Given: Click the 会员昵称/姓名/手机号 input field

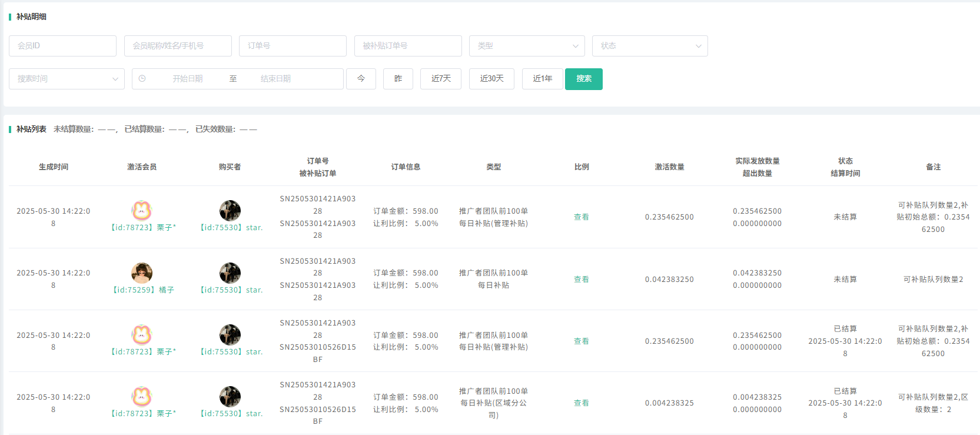Looking at the screenshot, I should pyautogui.click(x=178, y=46).
